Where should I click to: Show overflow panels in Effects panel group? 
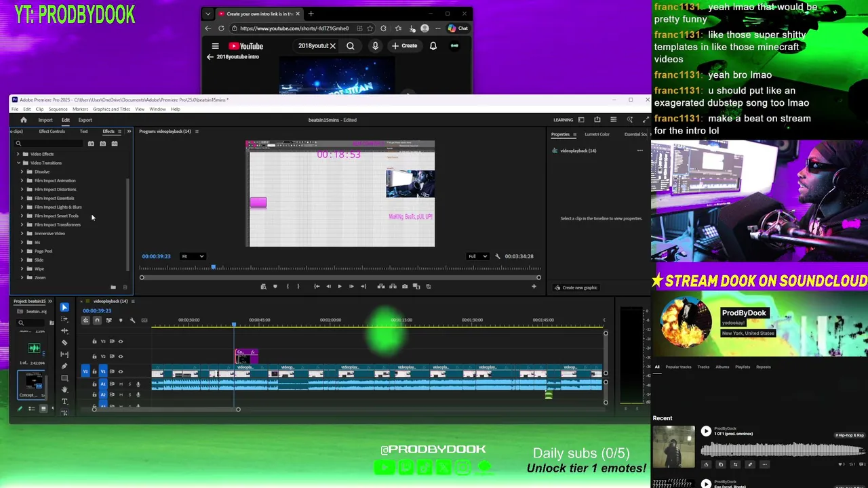tap(128, 131)
